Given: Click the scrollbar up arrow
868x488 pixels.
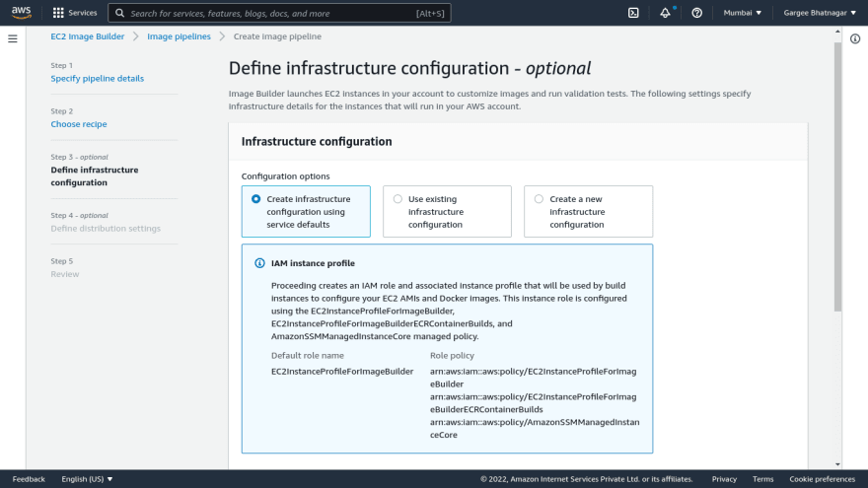Looking at the screenshot, I should coord(837,32).
